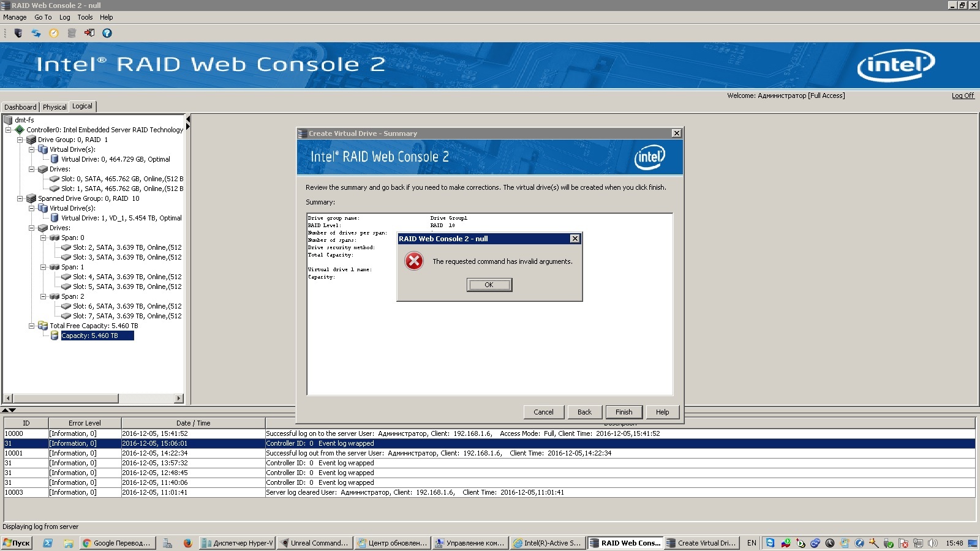Select log row dated 2016-12-05, 14:22:34

pyautogui.click(x=489, y=453)
